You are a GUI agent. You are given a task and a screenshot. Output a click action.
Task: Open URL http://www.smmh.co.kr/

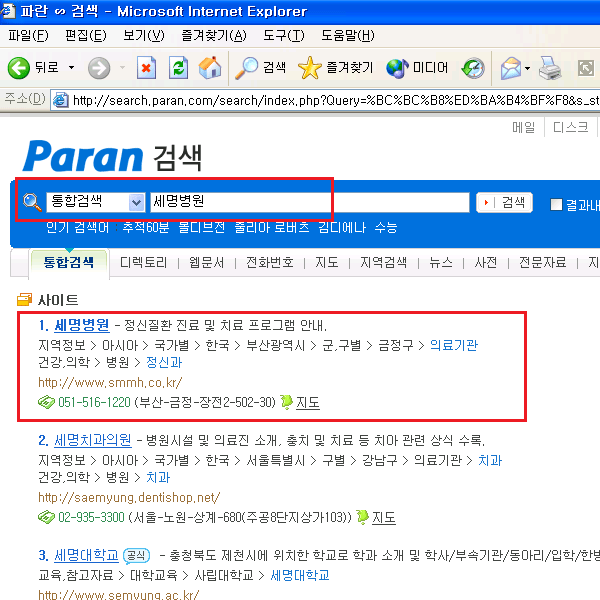(x=110, y=383)
